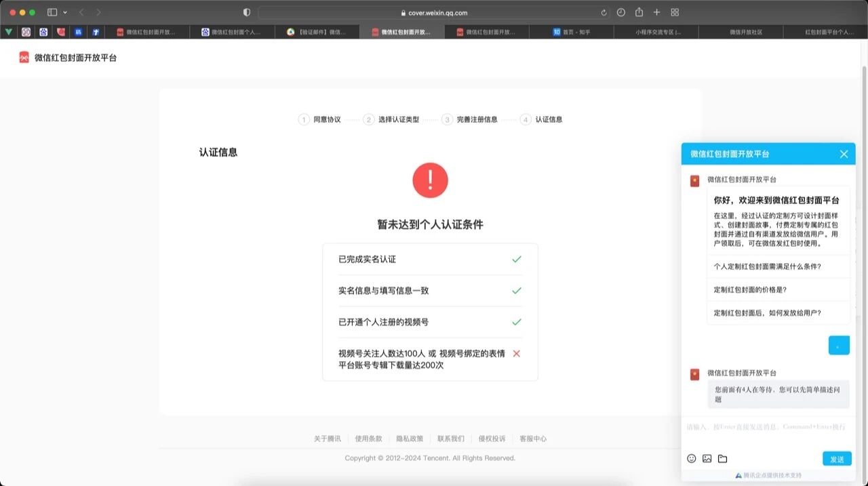The image size is (868, 486).
Task: Click the 您前面有4人在等待 queue message
Action: click(778, 394)
